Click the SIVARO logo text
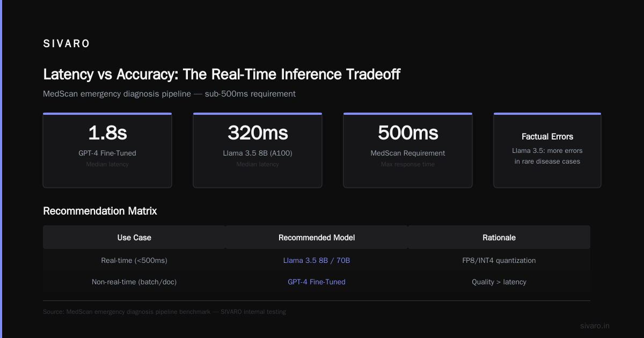 click(x=67, y=44)
